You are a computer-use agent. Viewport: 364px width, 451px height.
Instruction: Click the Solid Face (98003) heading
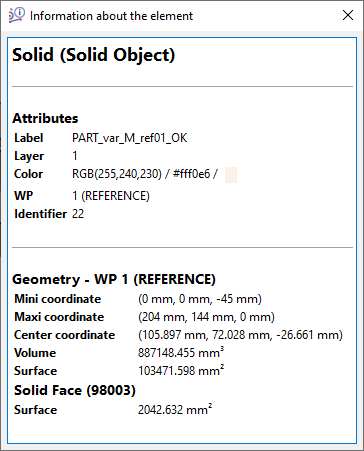pos(75,390)
